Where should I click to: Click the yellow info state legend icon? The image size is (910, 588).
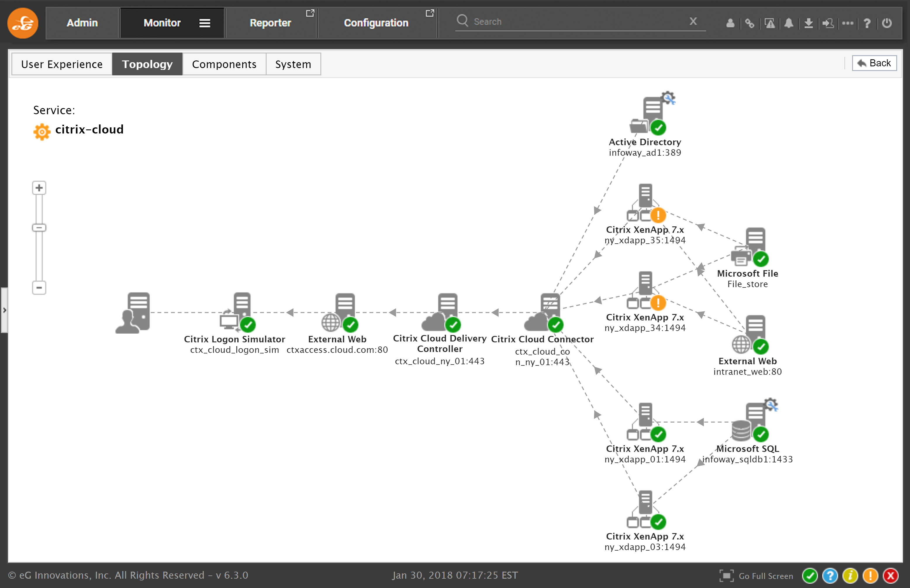[850, 576]
